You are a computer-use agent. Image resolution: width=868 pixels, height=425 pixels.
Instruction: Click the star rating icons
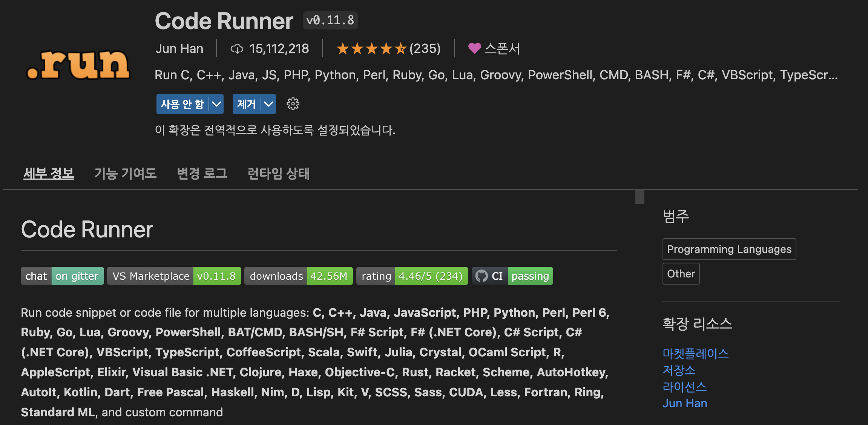click(x=371, y=49)
